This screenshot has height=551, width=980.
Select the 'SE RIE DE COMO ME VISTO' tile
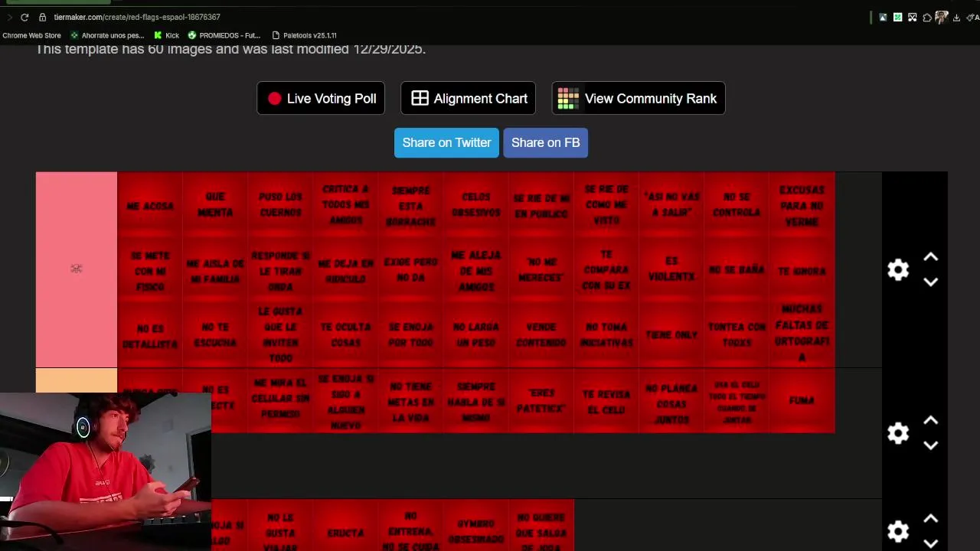[x=606, y=205]
